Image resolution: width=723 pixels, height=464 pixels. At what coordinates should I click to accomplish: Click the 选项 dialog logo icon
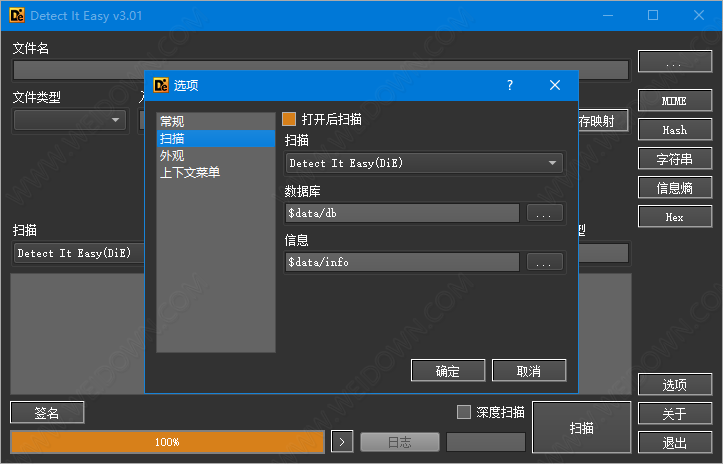[161, 85]
